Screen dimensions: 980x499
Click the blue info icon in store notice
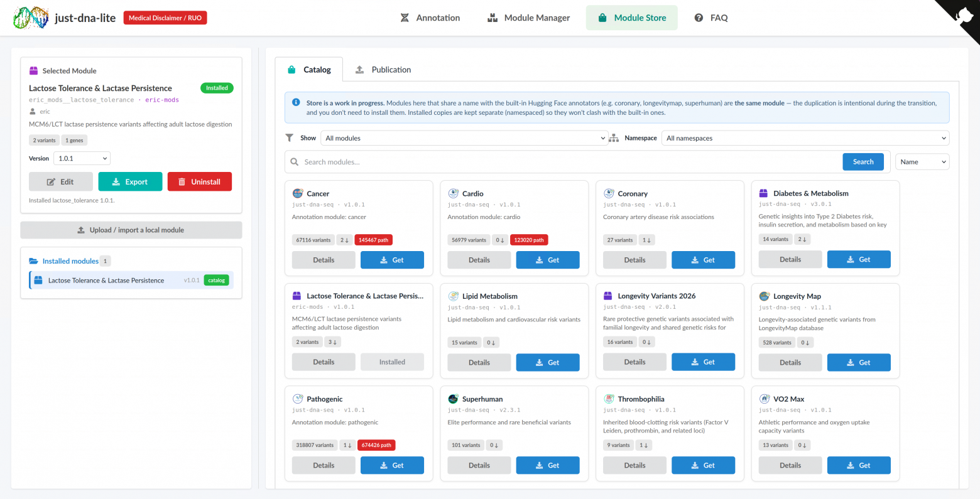[x=297, y=102]
